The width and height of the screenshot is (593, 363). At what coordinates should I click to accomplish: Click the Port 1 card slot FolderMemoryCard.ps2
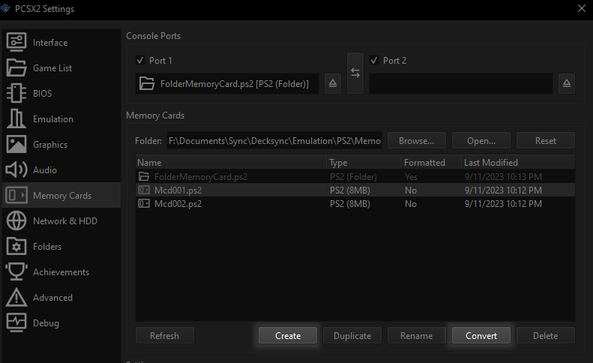coord(227,84)
